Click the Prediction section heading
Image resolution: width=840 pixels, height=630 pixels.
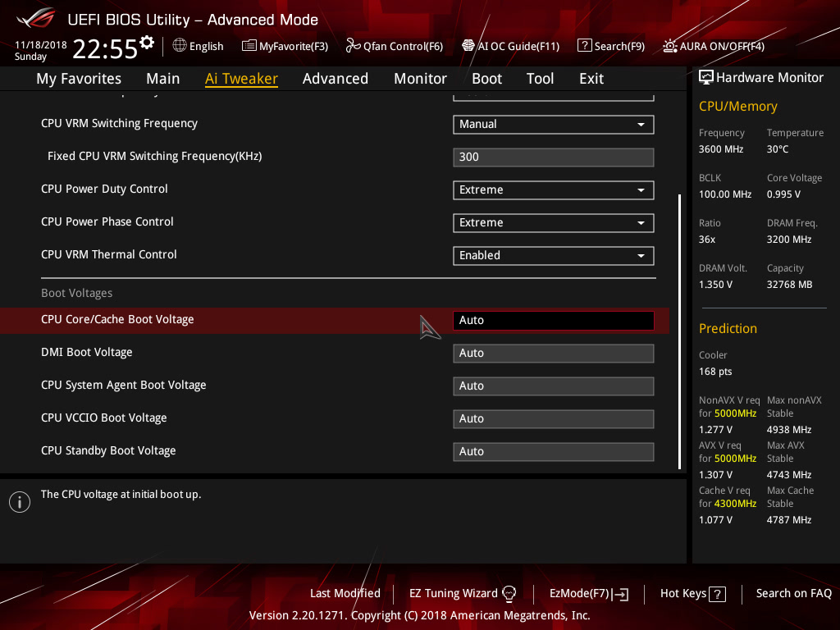click(728, 328)
